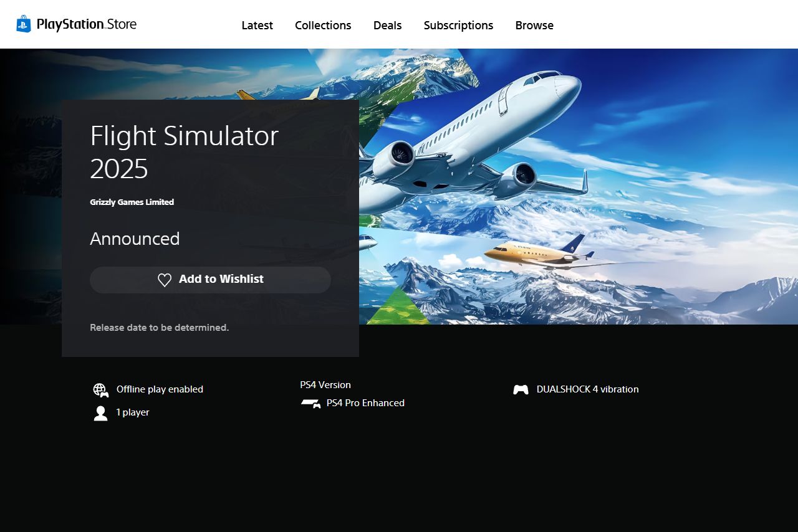
Task: Click the 'DUALSHOCK 4 vibration' label
Action: coord(588,389)
